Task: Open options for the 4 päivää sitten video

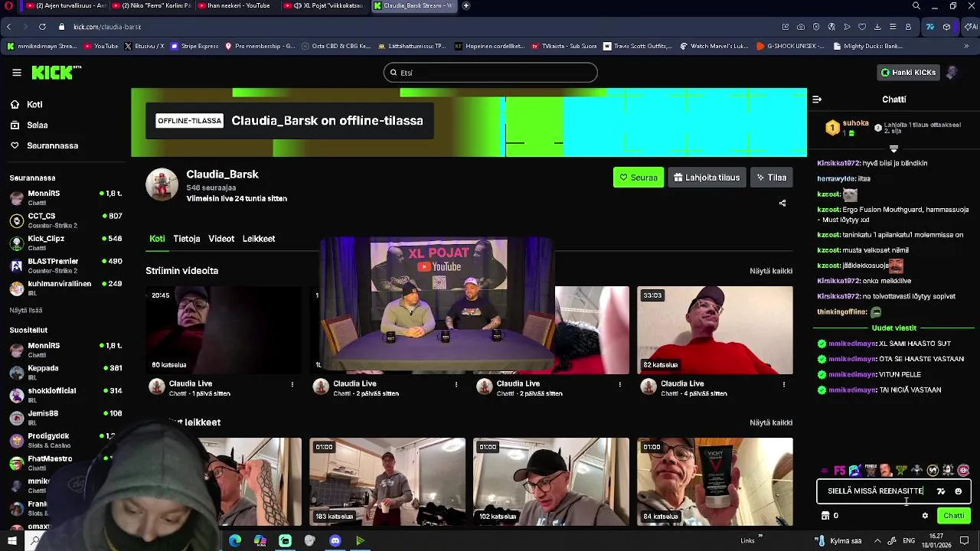Action: click(x=783, y=384)
